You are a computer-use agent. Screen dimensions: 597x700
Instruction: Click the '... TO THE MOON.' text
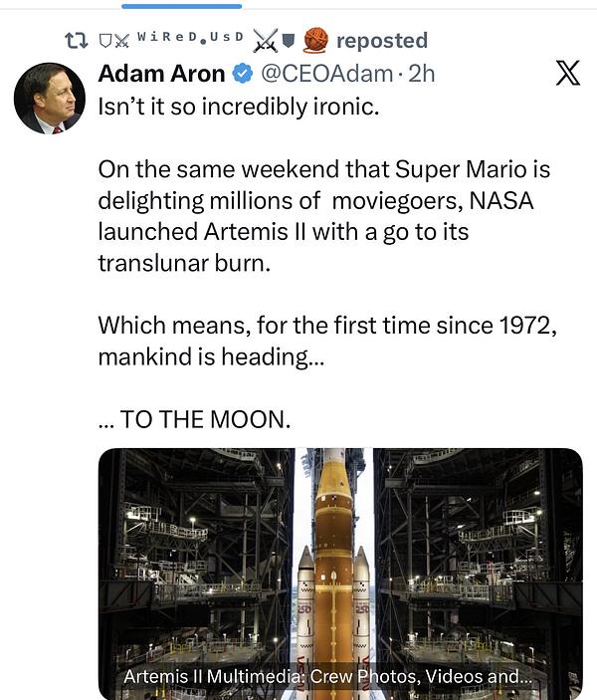[195, 419]
